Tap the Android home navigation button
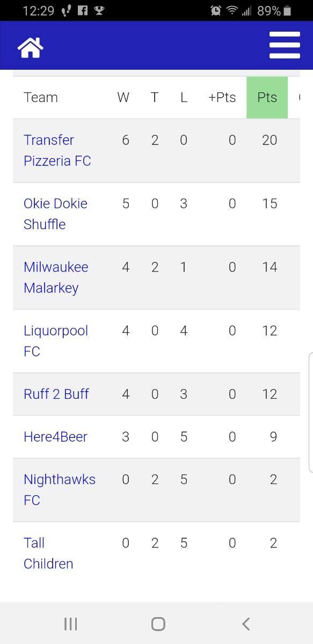The width and height of the screenshot is (313, 644). coord(158,624)
